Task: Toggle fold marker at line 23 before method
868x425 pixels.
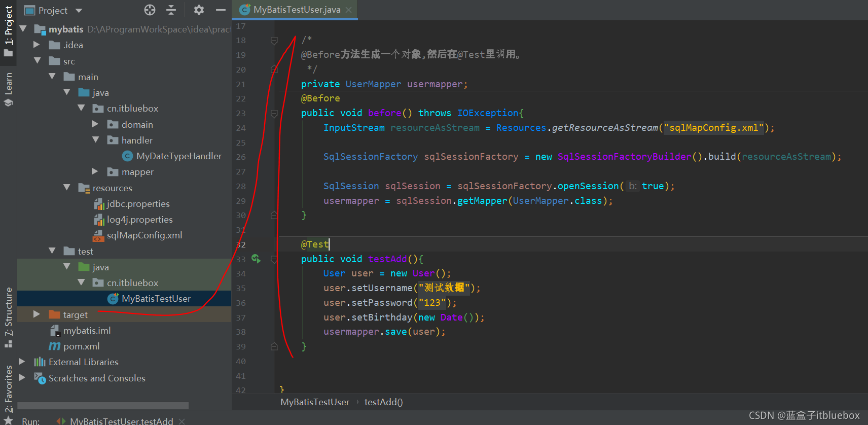Action: pos(274,113)
